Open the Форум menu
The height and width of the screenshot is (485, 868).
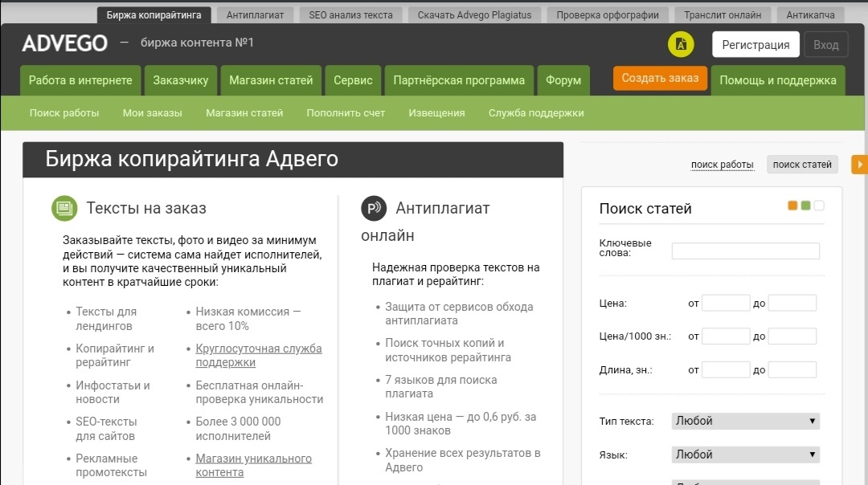point(563,80)
